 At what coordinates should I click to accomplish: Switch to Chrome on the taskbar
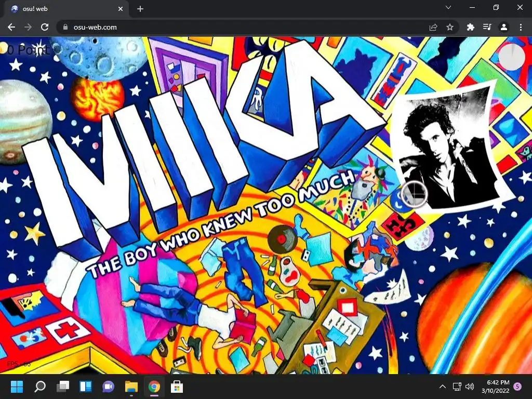pos(154,387)
